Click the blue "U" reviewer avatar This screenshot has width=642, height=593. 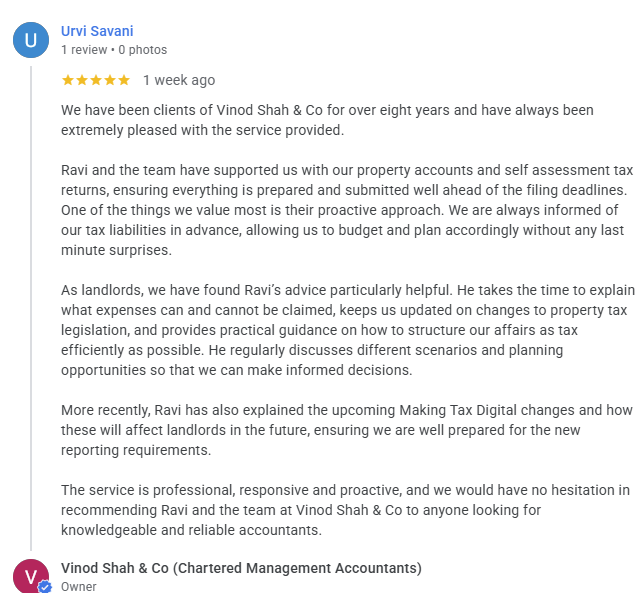31,40
